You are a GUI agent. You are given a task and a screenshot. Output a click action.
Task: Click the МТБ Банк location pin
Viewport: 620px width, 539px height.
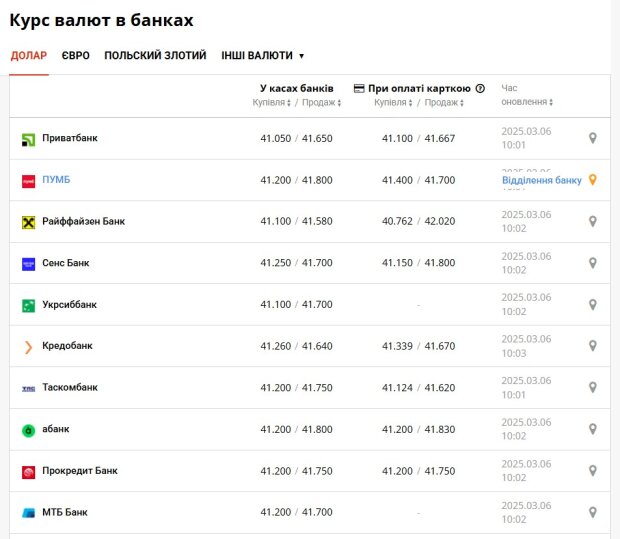tap(592, 513)
